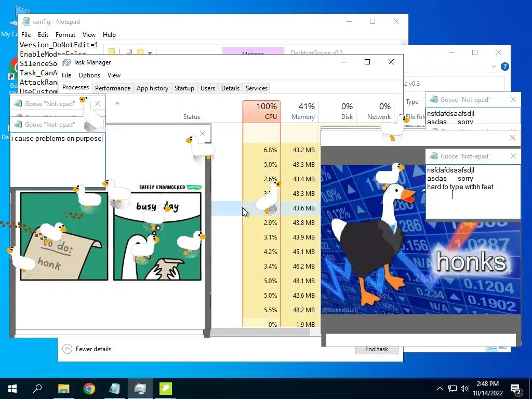Click the Type column header in File Explorer

coord(412,102)
